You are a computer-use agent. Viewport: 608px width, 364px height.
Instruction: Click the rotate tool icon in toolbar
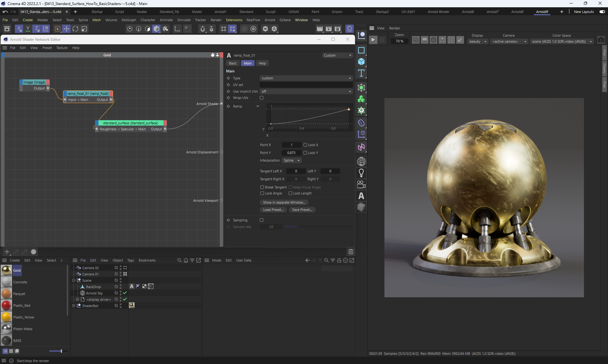pos(75,29)
